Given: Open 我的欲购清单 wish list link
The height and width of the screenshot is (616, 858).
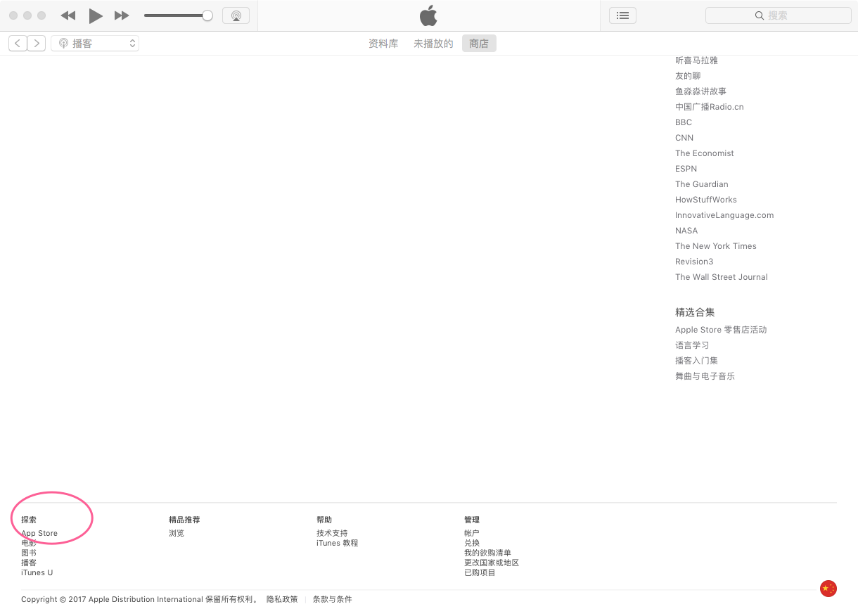Looking at the screenshot, I should (487, 553).
